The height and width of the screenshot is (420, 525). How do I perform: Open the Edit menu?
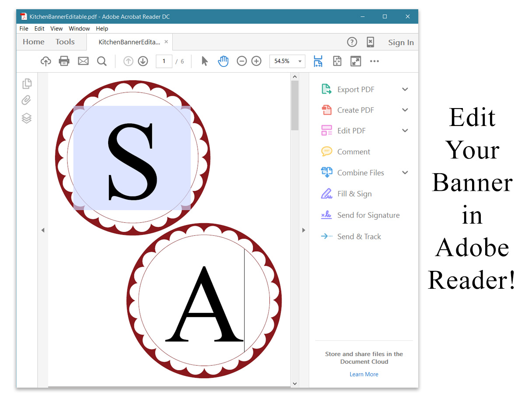click(39, 28)
